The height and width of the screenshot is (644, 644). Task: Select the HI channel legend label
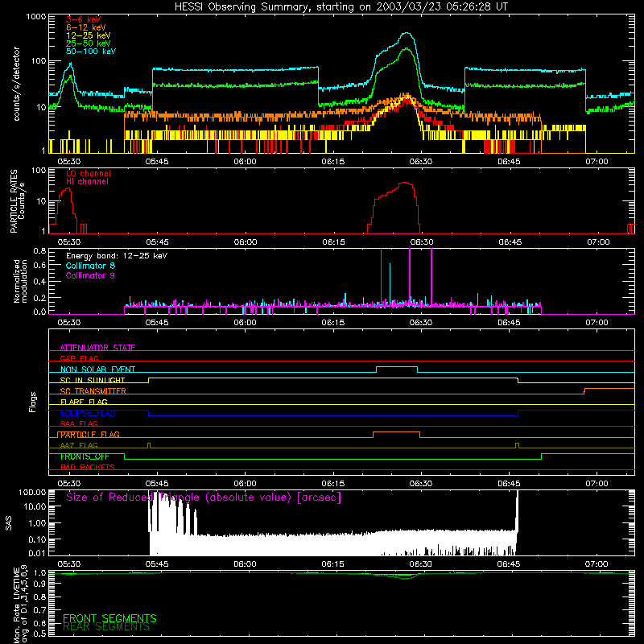click(88, 182)
